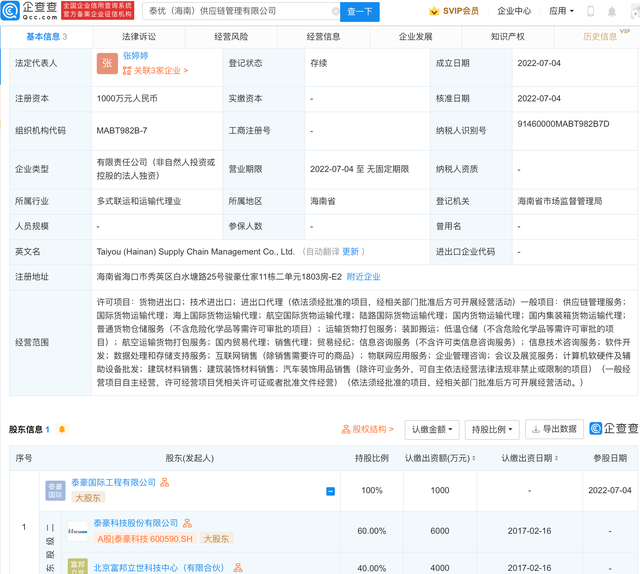Click the Qcc.com logo in header
Screen dimensions: 640x574
(32, 11)
